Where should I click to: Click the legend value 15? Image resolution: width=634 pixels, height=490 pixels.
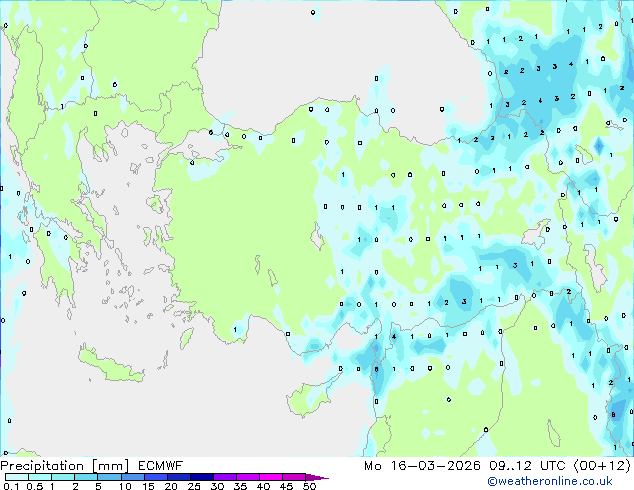click(x=148, y=486)
